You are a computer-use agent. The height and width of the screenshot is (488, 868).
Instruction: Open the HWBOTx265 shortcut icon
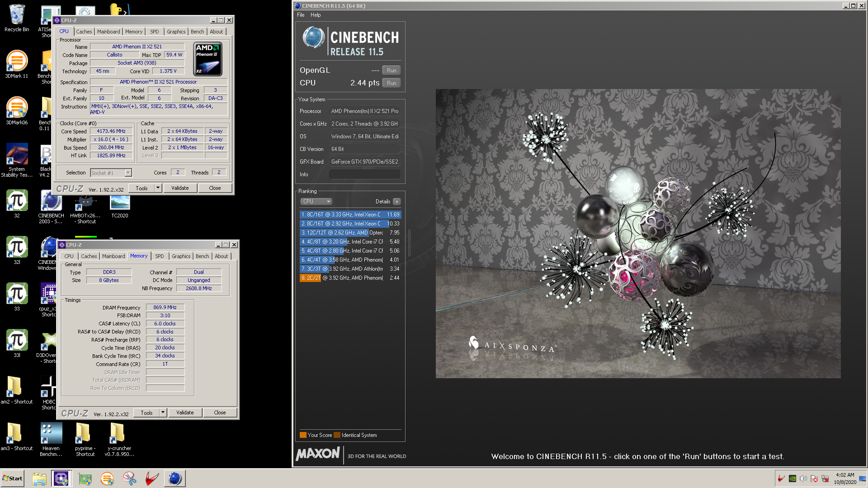[x=86, y=210]
